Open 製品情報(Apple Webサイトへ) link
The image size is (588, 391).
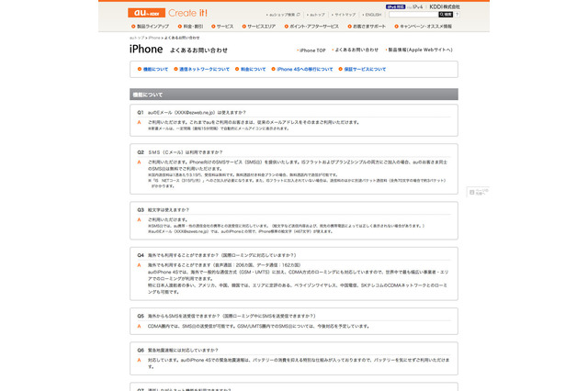419,50
